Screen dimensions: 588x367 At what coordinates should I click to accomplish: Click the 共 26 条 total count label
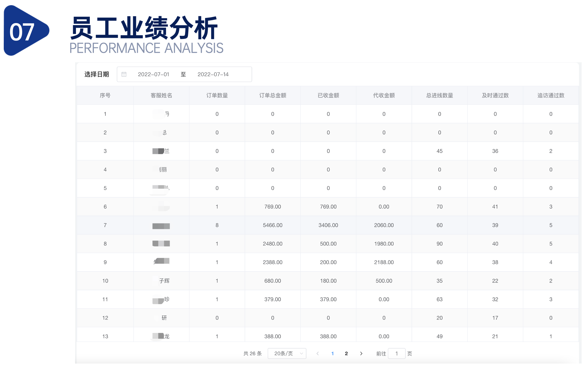252,353
